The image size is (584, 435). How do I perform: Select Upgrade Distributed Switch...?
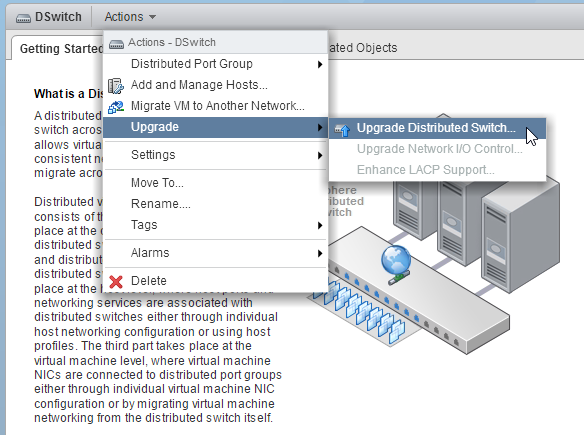click(437, 128)
